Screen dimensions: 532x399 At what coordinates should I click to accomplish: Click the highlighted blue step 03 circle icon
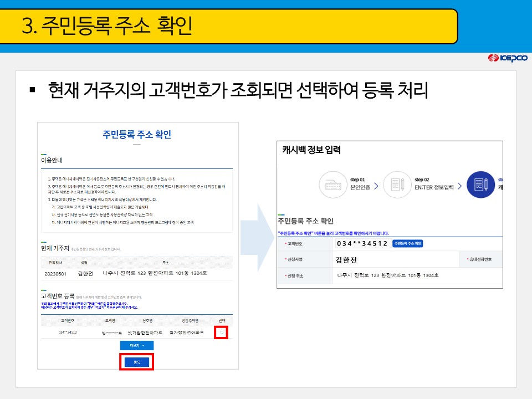pyautogui.click(x=482, y=185)
